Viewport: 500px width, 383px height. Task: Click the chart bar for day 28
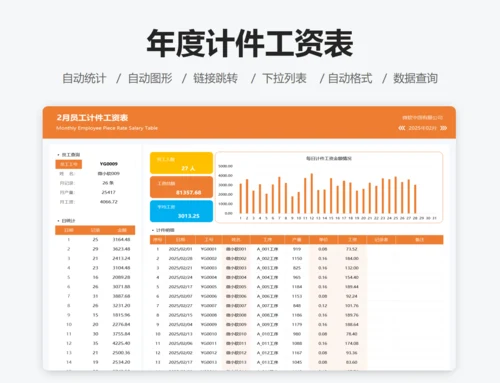point(415,199)
